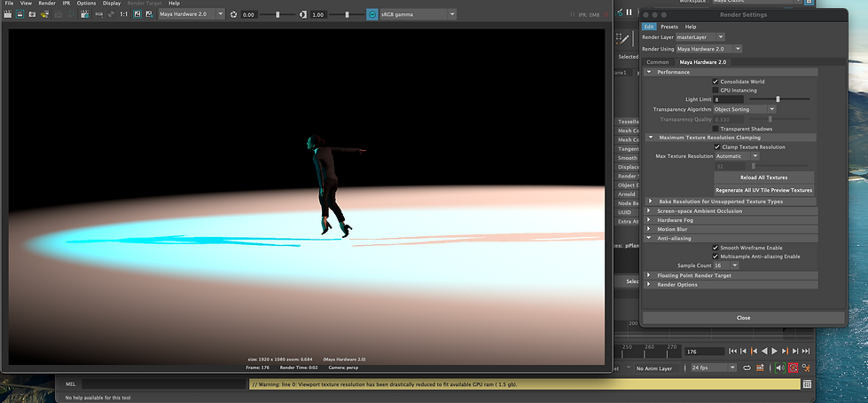Click the cached playback film icon

coord(760,367)
